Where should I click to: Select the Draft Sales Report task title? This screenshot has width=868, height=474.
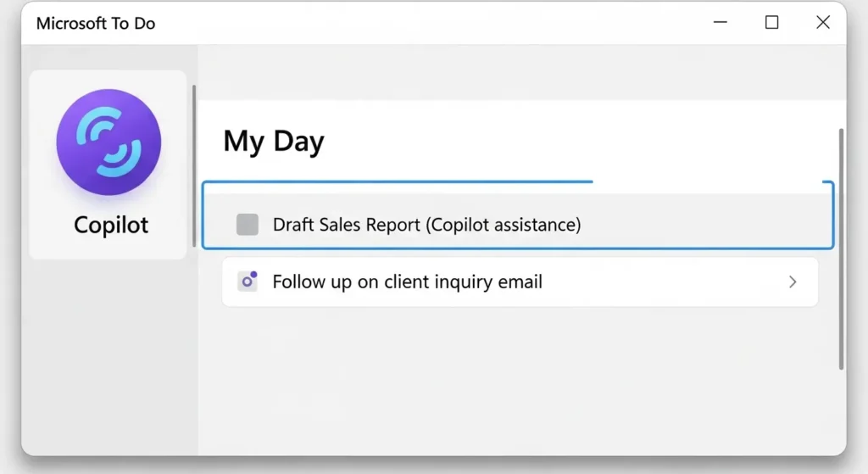(426, 225)
